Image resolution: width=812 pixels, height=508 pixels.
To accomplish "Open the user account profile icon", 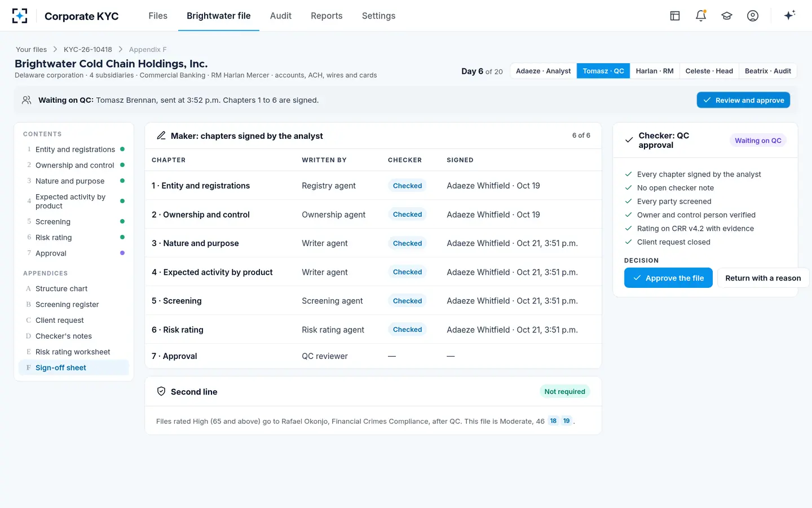I will pyautogui.click(x=753, y=16).
